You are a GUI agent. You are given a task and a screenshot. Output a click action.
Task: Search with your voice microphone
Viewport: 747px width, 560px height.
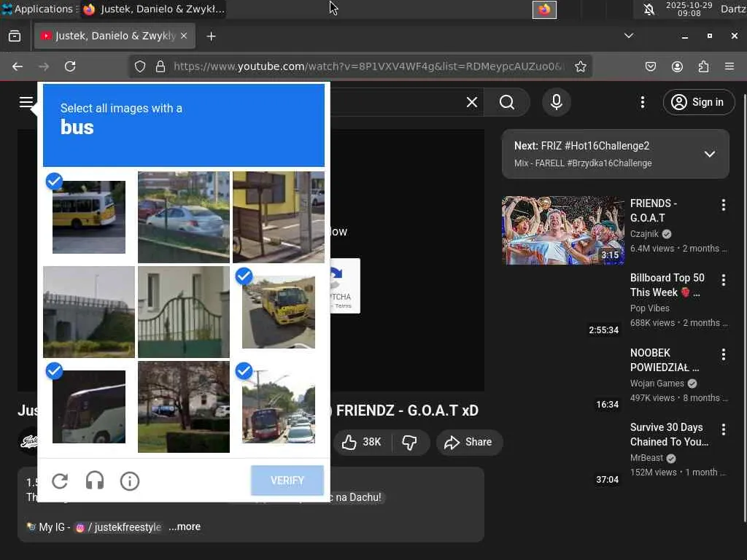[x=557, y=102]
